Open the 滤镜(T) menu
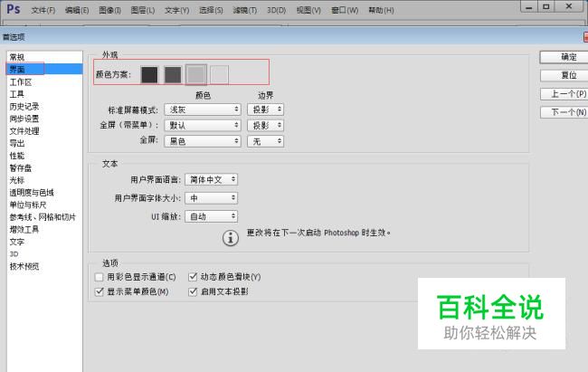The image size is (588, 372). click(245, 11)
